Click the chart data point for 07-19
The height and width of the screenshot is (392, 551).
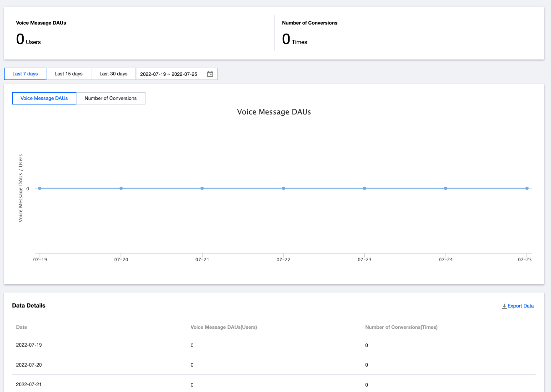[x=40, y=188]
